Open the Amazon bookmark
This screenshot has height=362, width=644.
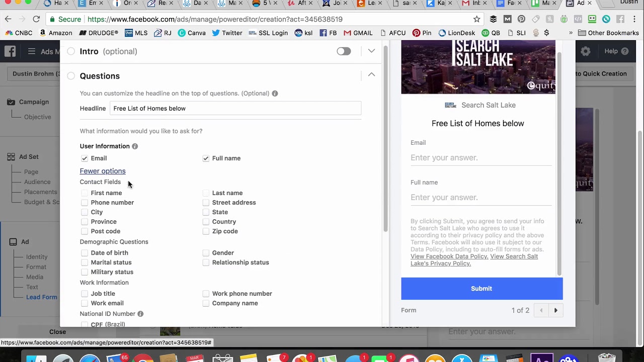(55, 33)
